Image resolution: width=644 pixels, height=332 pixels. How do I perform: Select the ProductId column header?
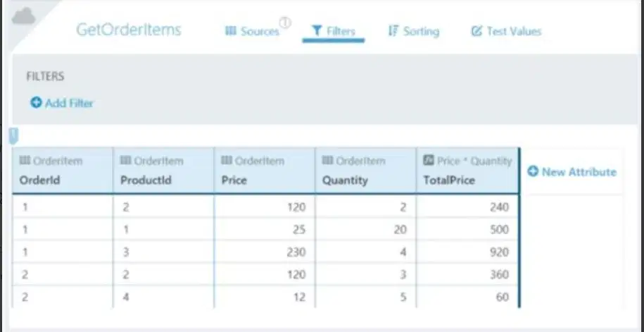[x=163, y=171]
